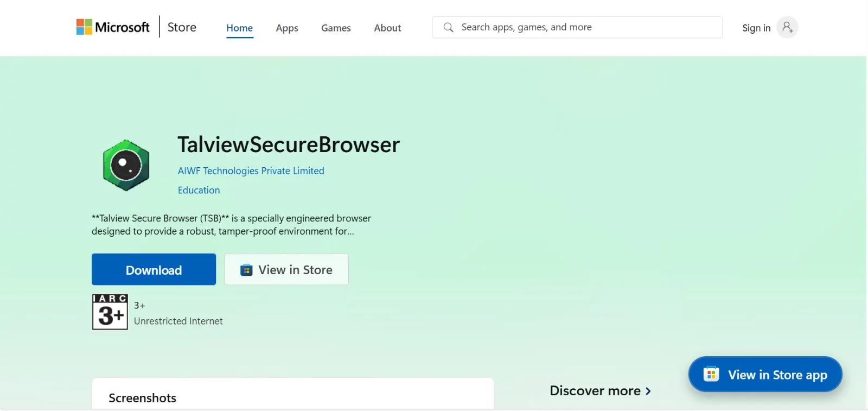
Task: Select the Home tab
Action: 239,28
